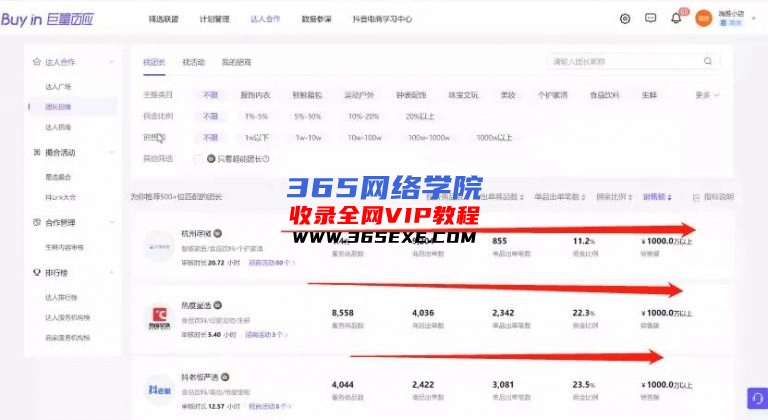
Task: Click the 抖老板严选 team logo
Action: coord(160,390)
